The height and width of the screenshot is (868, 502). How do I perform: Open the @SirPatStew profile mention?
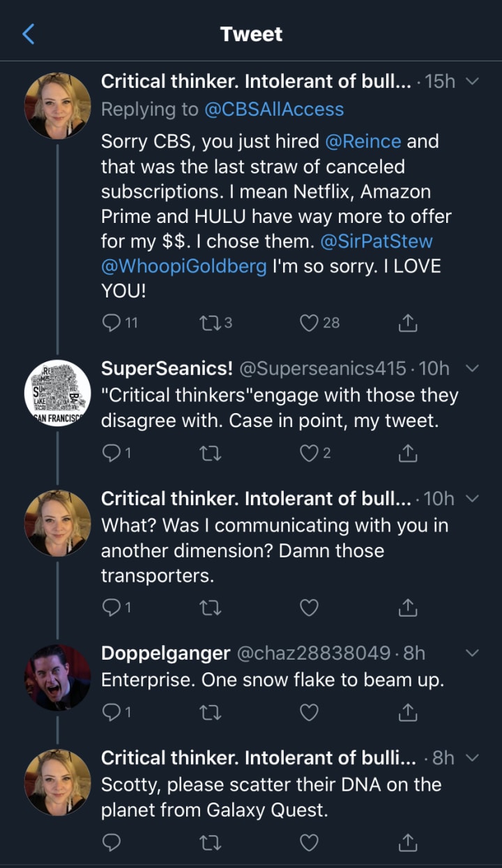pyautogui.click(x=376, y=242)
